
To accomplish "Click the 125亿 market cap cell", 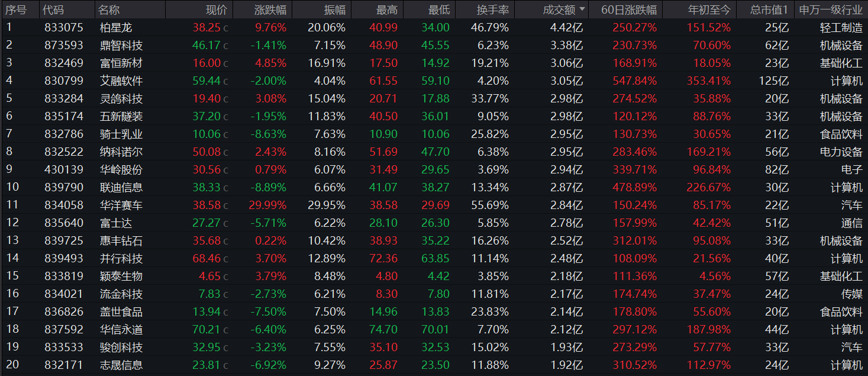I will coord(774,81).
